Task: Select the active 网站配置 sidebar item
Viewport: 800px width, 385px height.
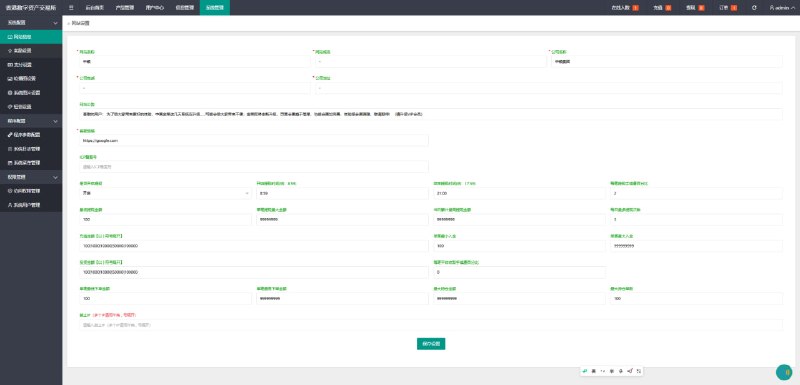Action: click(31, 37)
